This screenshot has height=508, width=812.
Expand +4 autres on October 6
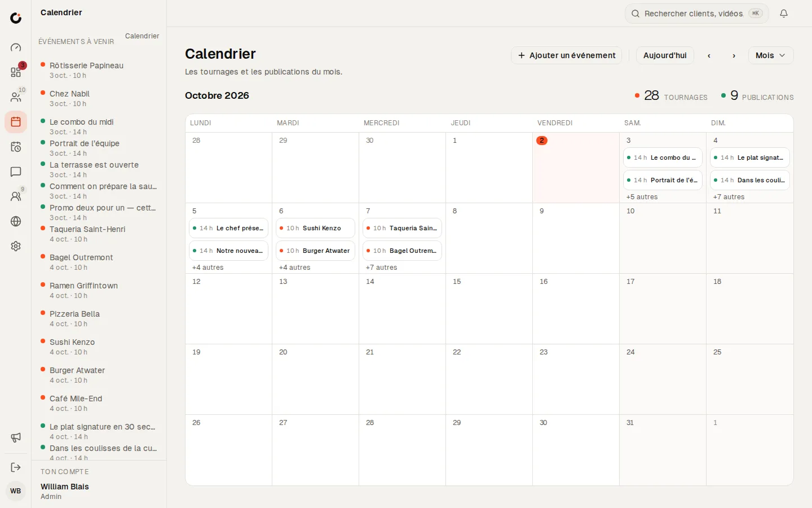click(294, 268)
